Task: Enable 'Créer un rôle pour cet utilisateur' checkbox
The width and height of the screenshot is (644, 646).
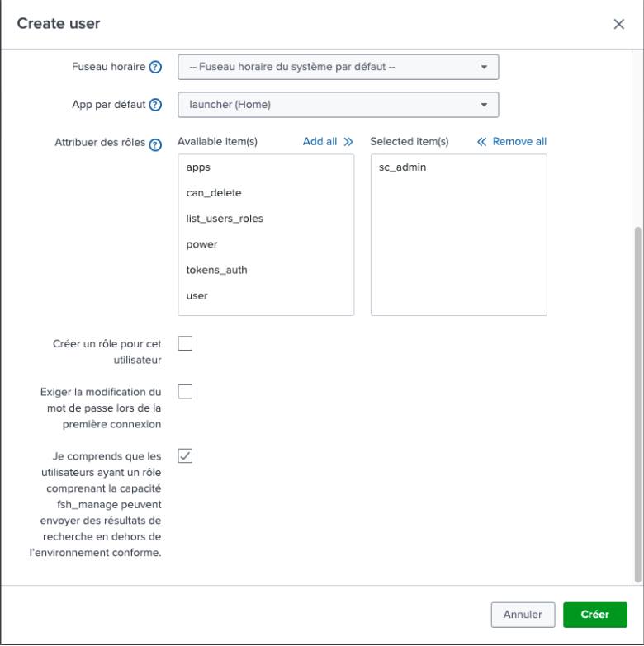Action: [x=185, y=343]
